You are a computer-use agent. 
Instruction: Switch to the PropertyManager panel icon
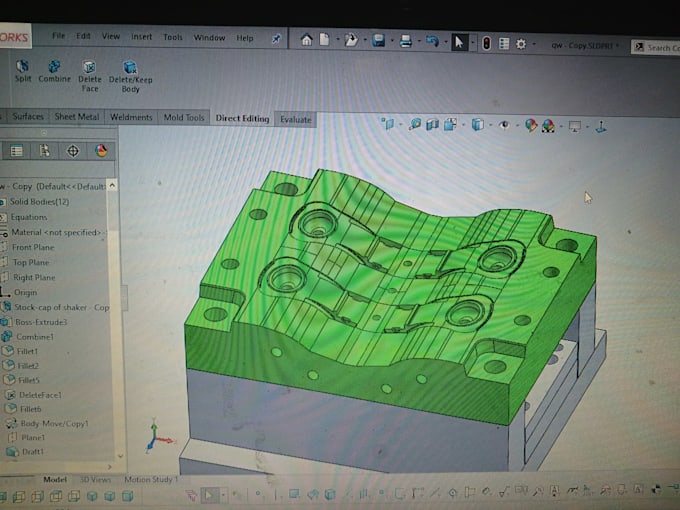(16, 151)
